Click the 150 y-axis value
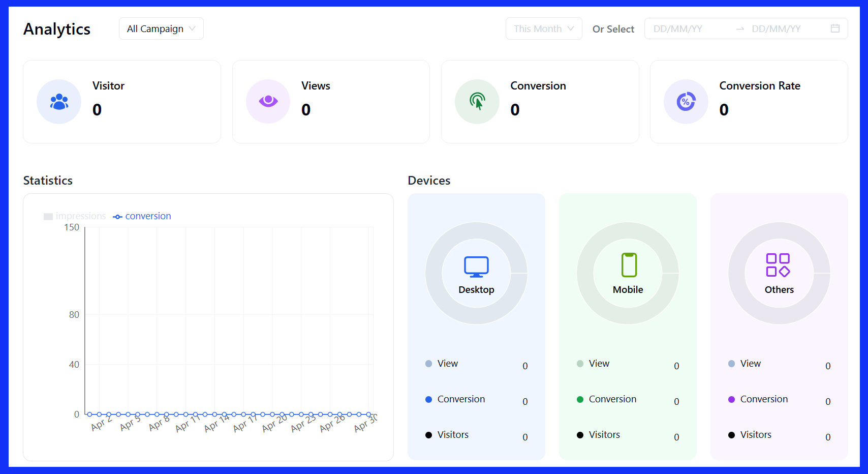 [x=72, y=227]
